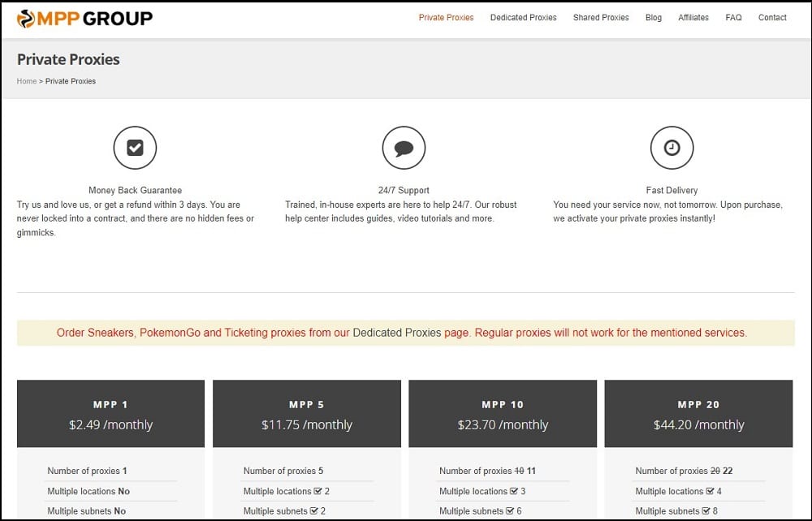The height and width of the screenshot is (521, 812).
Task: Click the "$23.70 /monthly" price
Action: pyautogui.click(x=503, y=424)
